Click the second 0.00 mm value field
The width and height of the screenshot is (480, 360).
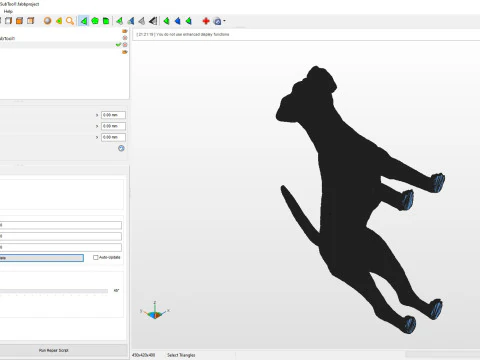(114, 126)
